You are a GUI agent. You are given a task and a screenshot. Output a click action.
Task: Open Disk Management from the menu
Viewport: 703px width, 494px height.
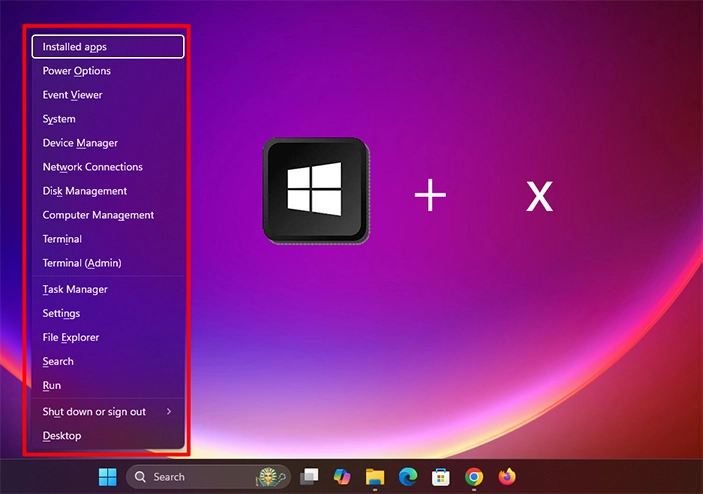pyautogui.click(x=85, y=191)
